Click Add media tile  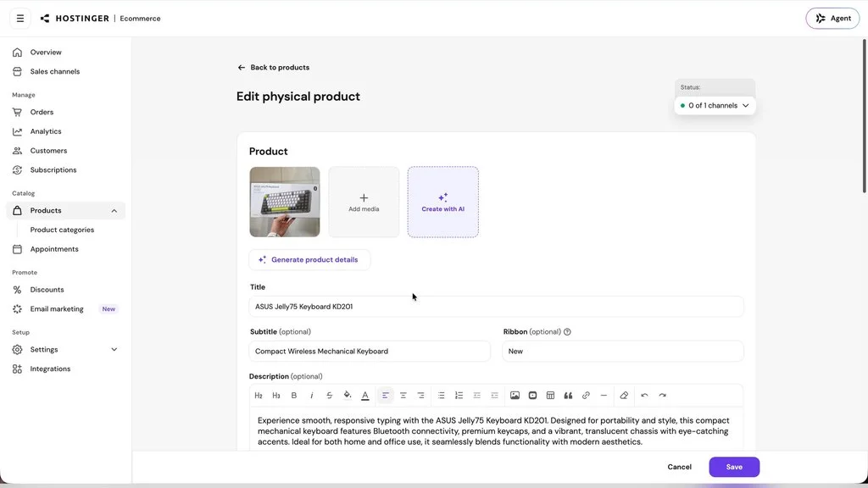click(364, 202)
